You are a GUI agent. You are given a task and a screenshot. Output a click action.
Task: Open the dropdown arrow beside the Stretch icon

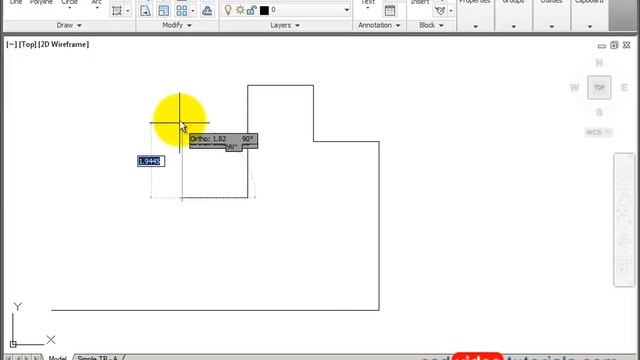[128, 11]
